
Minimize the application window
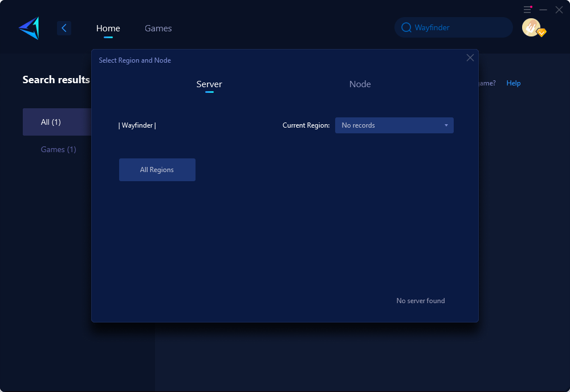point(543,10)
